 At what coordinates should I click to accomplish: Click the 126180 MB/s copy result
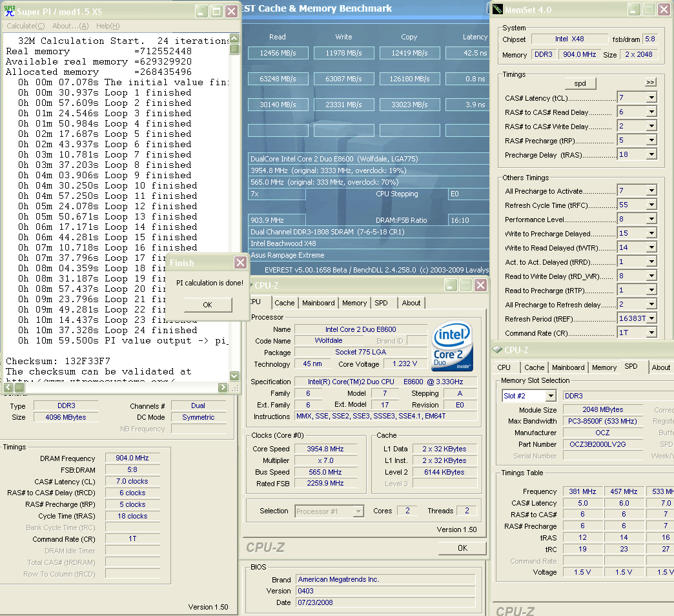pyautogui.click(x=410, y=79)
